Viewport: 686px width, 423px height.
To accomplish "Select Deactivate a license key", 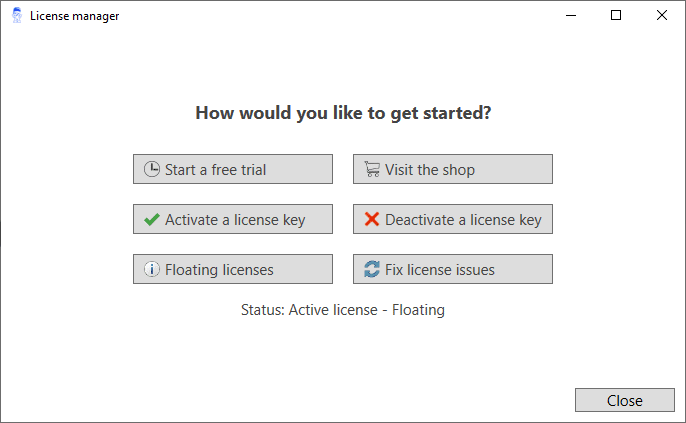I will click(x=452, y=219).
